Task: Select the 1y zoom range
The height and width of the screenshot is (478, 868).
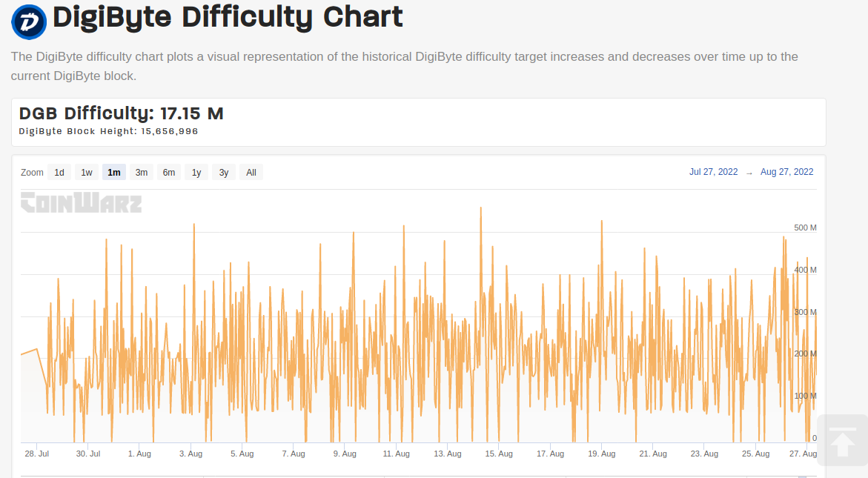Action: 196,173
